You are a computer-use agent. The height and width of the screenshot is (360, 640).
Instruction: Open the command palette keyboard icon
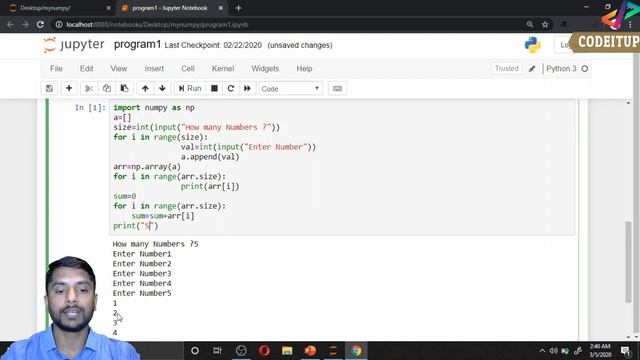[337, 89]
